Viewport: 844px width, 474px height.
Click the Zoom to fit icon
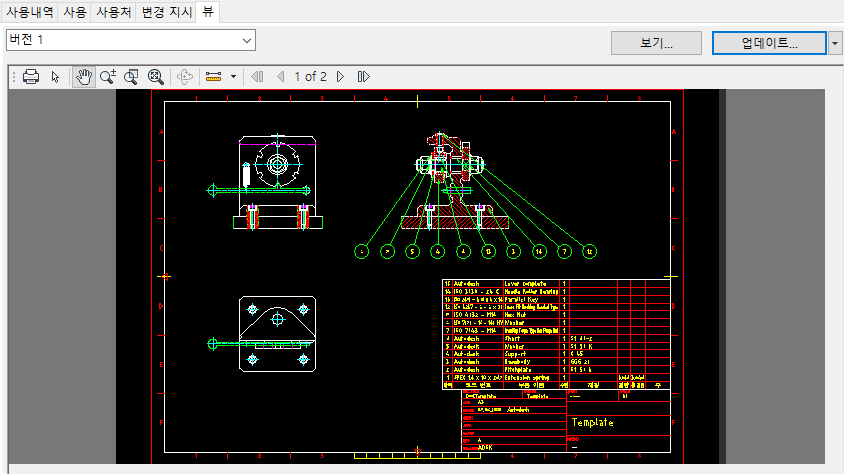156,77
